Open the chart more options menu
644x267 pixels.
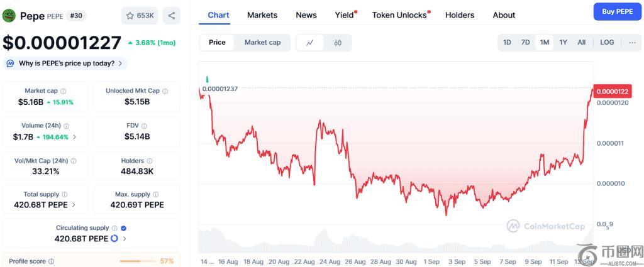click(632, 43)
